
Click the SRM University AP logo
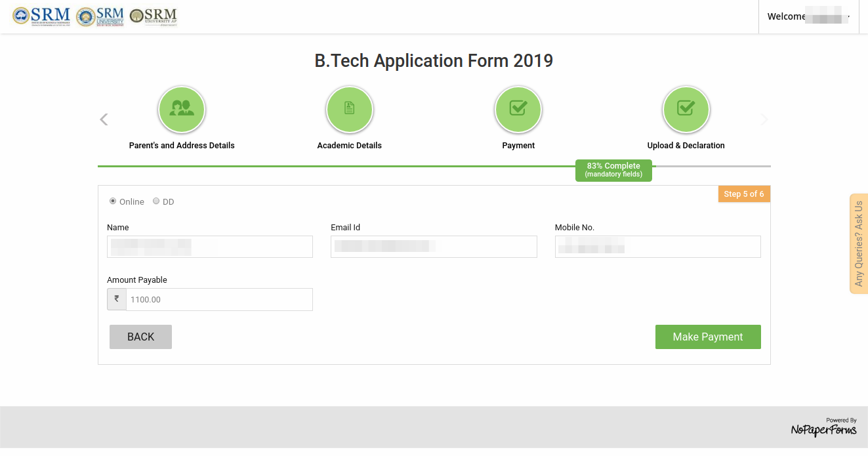click(x=153, y=16)
